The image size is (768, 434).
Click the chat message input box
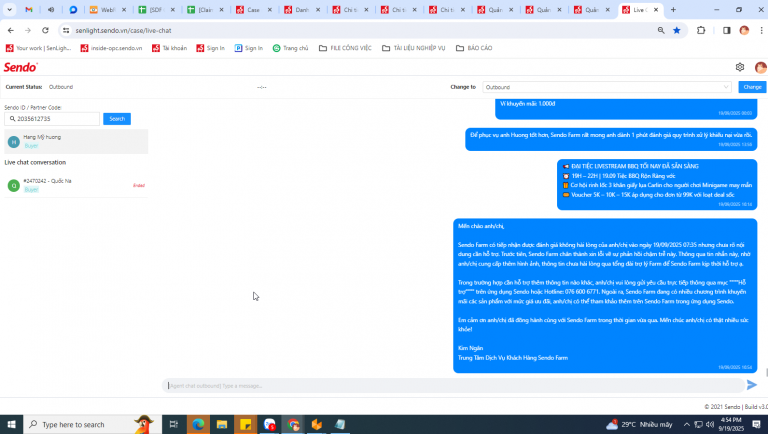point(453,386)
